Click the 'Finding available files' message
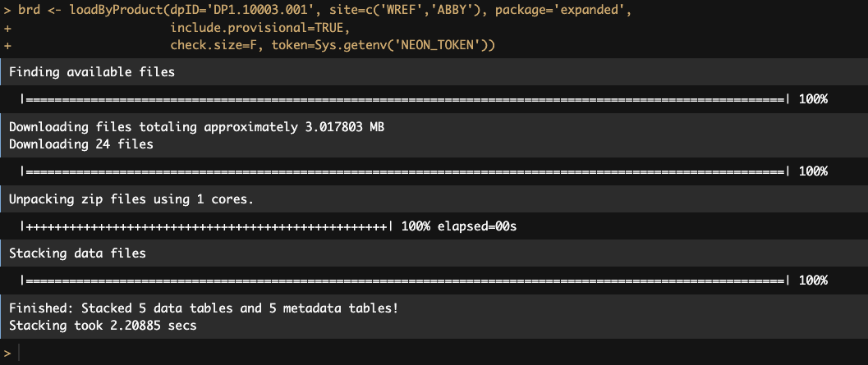Viewport: 868px width, 365px height. [x=92, y=72]
